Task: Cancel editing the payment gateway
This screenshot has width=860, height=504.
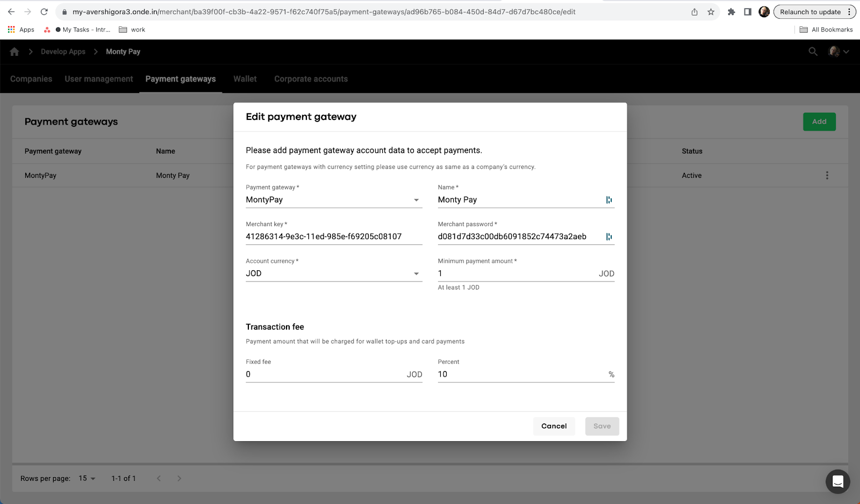Action: point(554,426)
